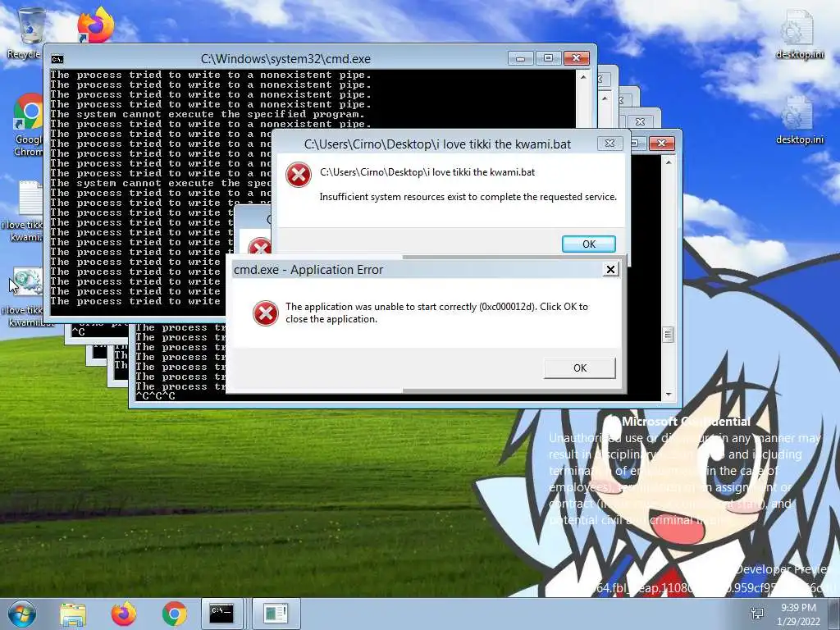Click OK in 'Insufficient system resources' dialog
840x630 pixels.
coord(589,244)
